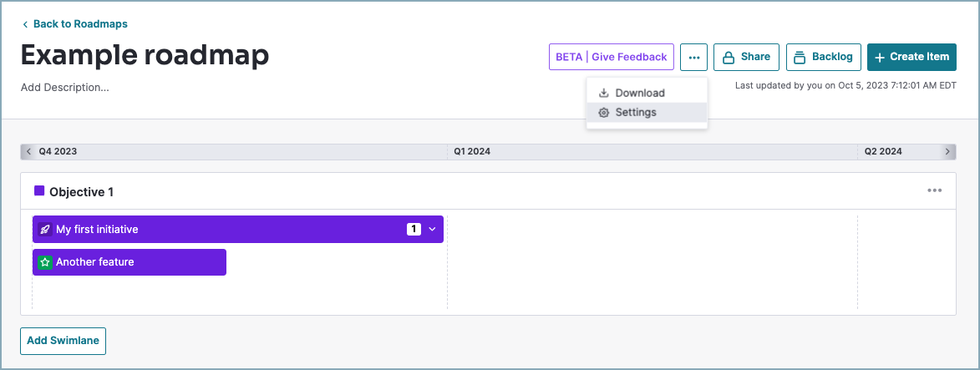Click the Q4 2023 timeline label
Image resolution: width=980 pixels, height=370 pixels.
(x=58, y=151)
